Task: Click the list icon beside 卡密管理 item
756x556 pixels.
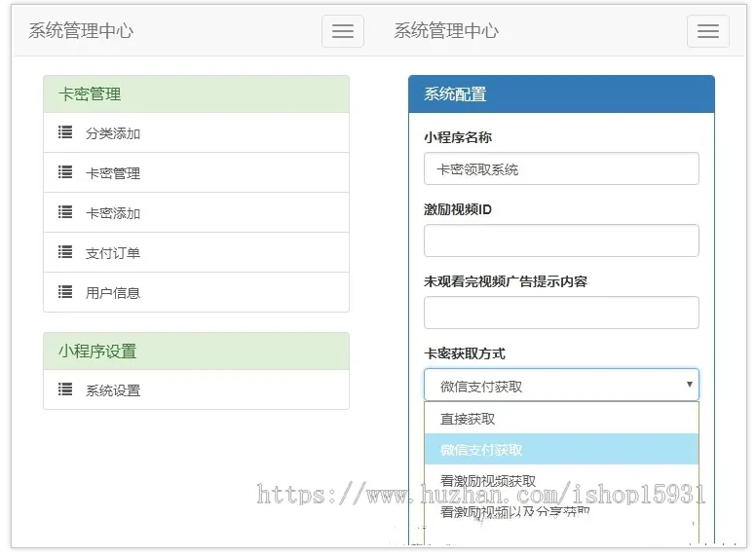Action: (x=65, y=172)
